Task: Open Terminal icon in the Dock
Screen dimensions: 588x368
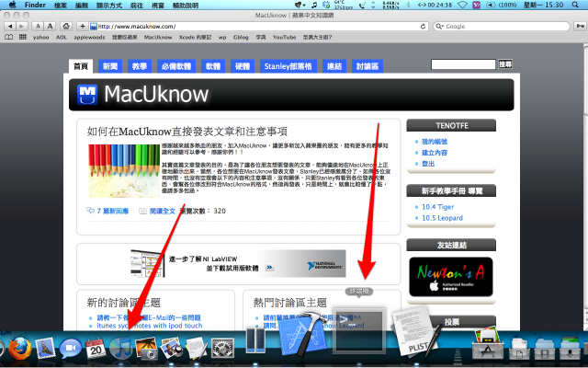Action: [x=359, y=331]
